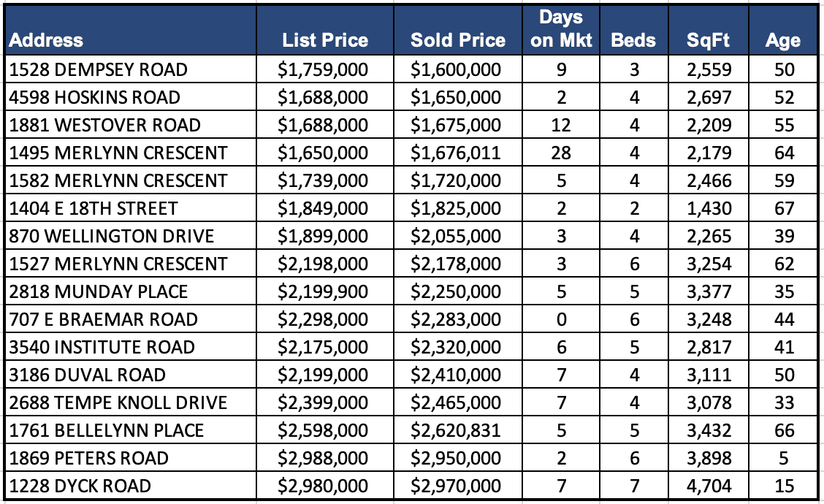
Task: Select the 3186 DUVAL ROAD cell
Action: (88, 375)
